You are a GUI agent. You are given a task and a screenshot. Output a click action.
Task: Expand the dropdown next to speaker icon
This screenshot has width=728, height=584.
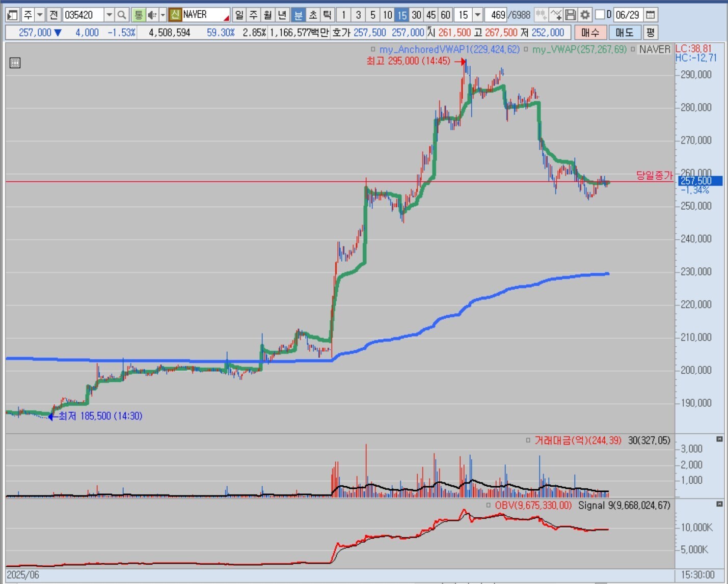coord(163,15)
